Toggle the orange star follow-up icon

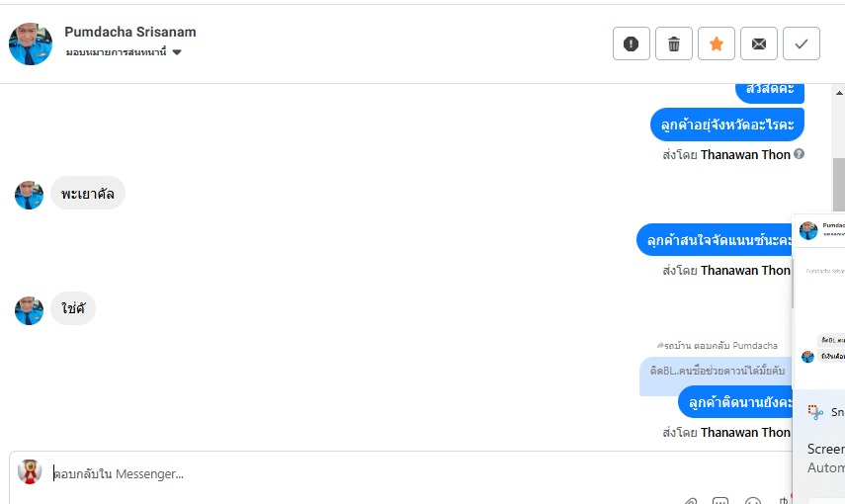click(717, 43)
